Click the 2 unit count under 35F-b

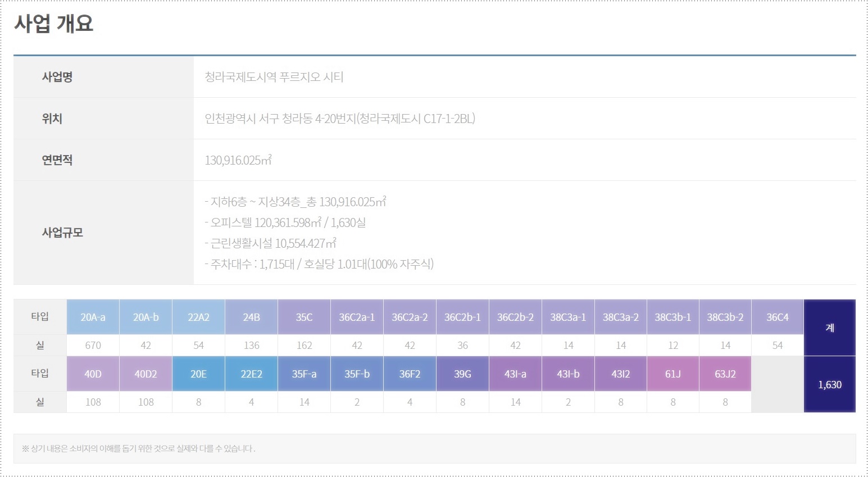(357, 402)
